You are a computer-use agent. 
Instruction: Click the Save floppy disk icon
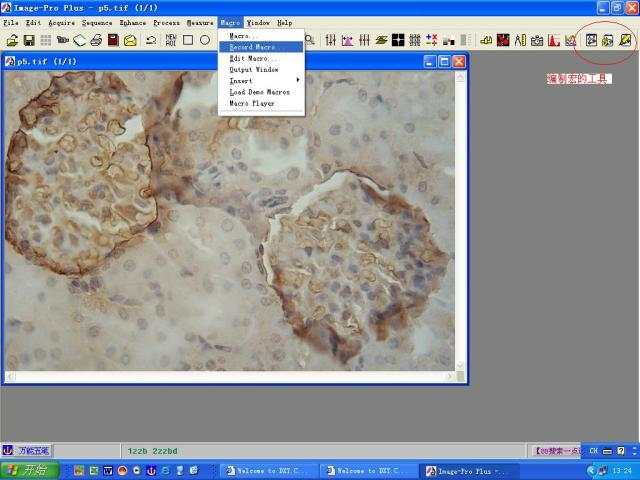[29, 40]
